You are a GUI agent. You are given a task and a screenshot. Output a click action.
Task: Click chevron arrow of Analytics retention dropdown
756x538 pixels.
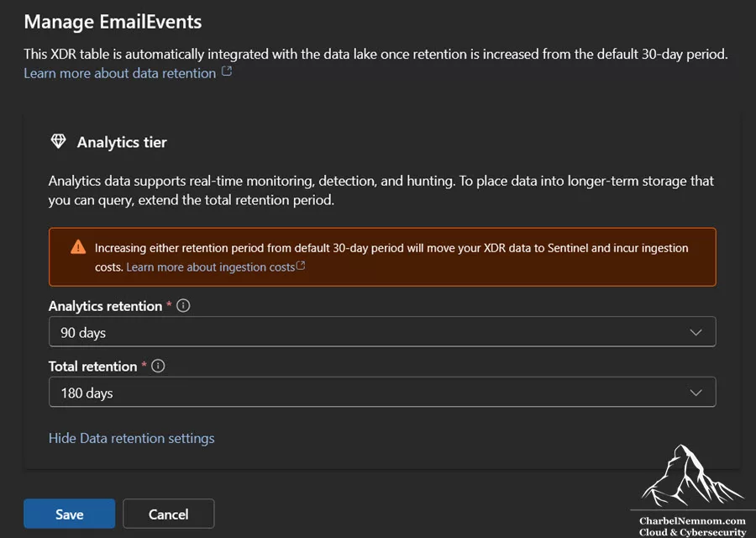point(696,332)
